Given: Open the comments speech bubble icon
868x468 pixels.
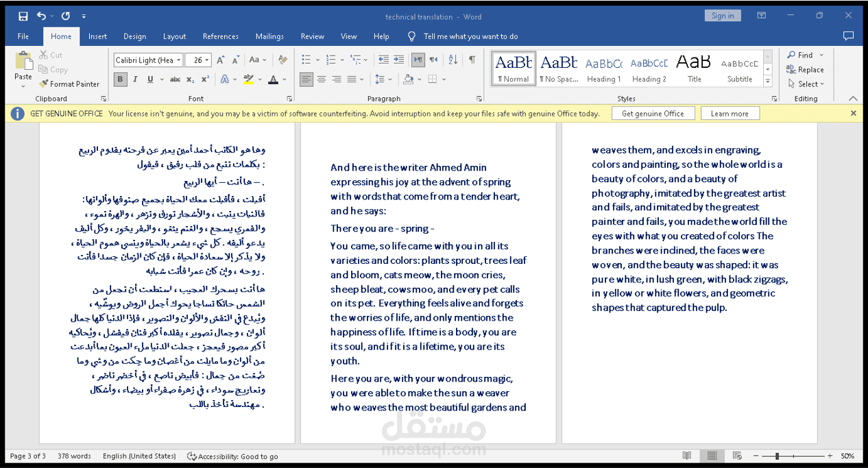Looking at the screenshot, I should (849, 36).
